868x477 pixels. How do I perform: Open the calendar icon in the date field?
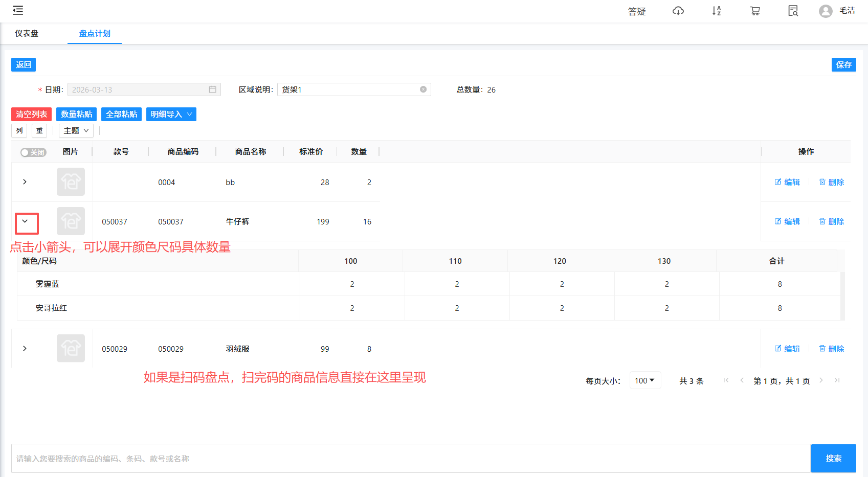(x=213, y=89)
